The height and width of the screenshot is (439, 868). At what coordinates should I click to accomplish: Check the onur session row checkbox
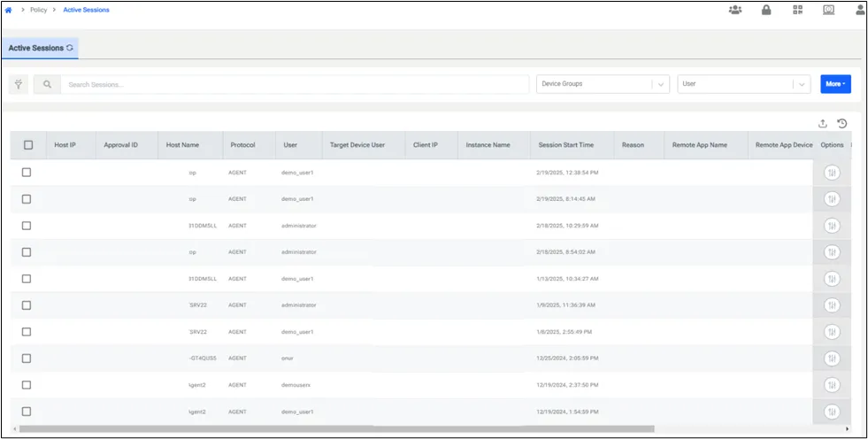tap(26, 358)
